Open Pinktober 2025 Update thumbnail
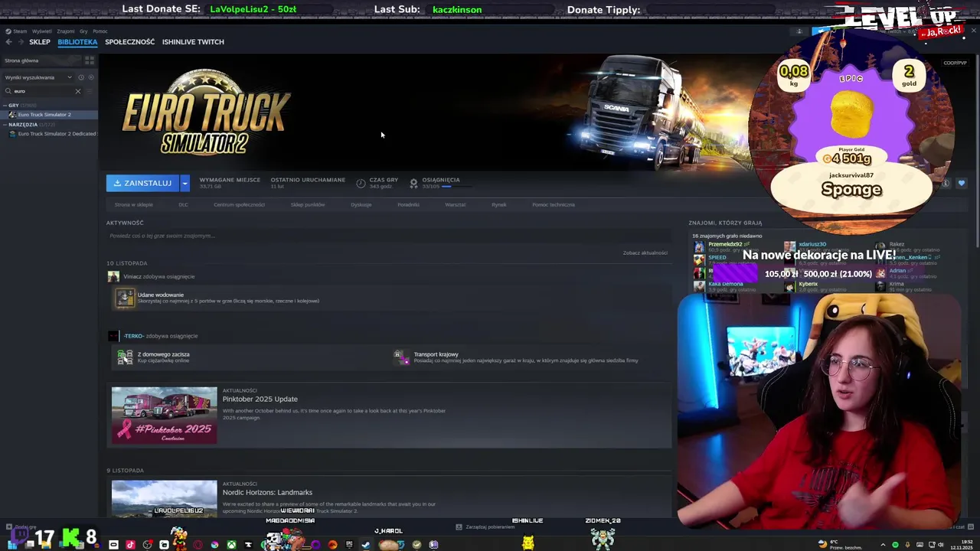This screenshot has width=980, height=551. click(x=165, y=416)
